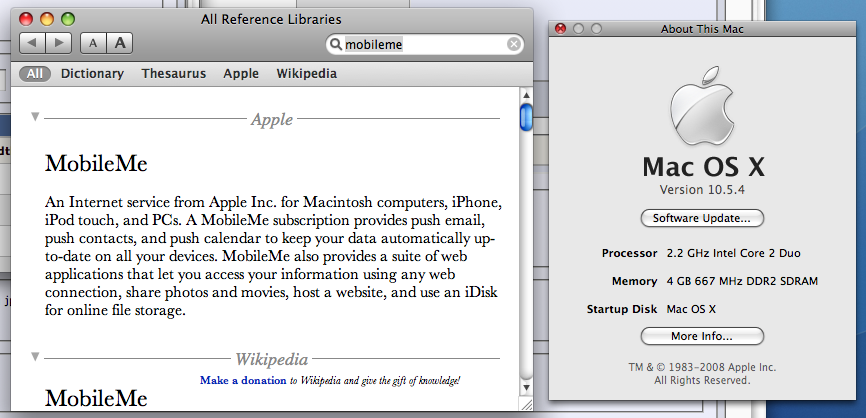Image resolution: width=866 pixels, height=418 pixels.
Task: Click the TM & © 1983–2008 Apple Inc. text
Action: click(x=702, y=367)
